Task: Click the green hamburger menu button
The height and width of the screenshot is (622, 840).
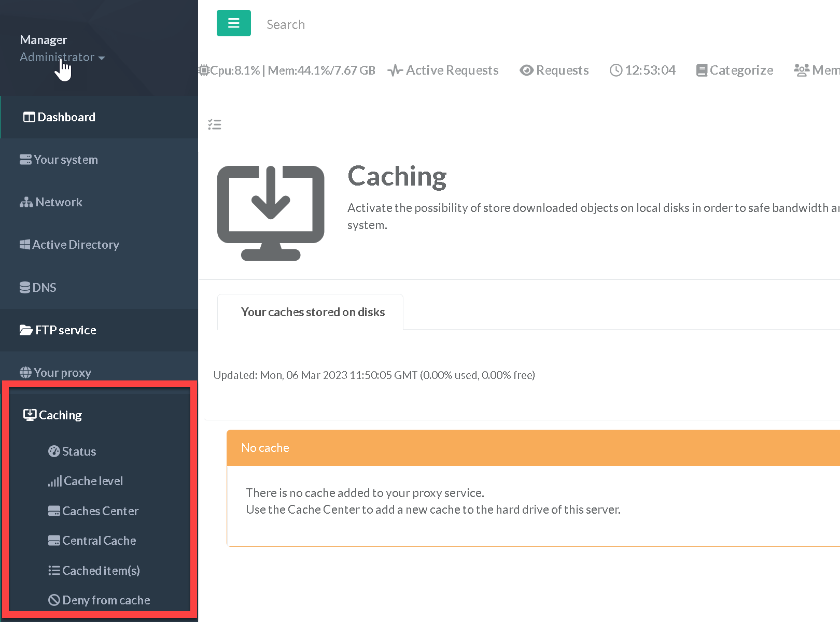Action: click(233, 23)
